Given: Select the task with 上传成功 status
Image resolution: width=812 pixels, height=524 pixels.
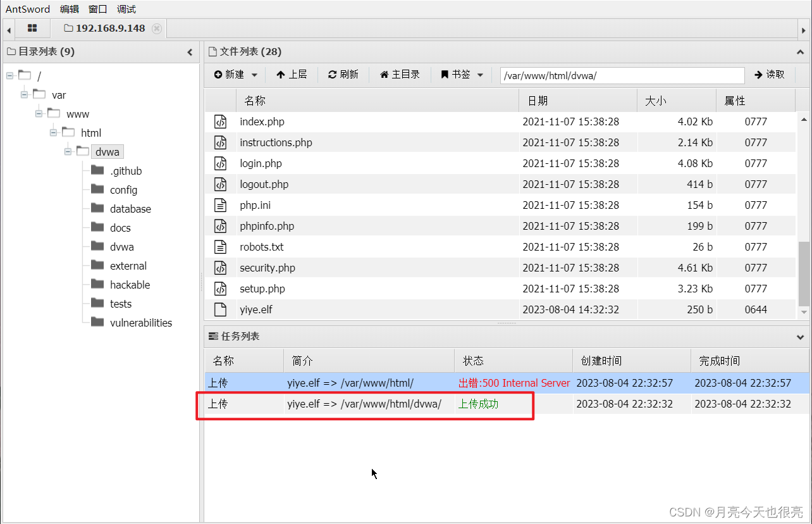Looking at the screenshot, I should pos(507,404).
